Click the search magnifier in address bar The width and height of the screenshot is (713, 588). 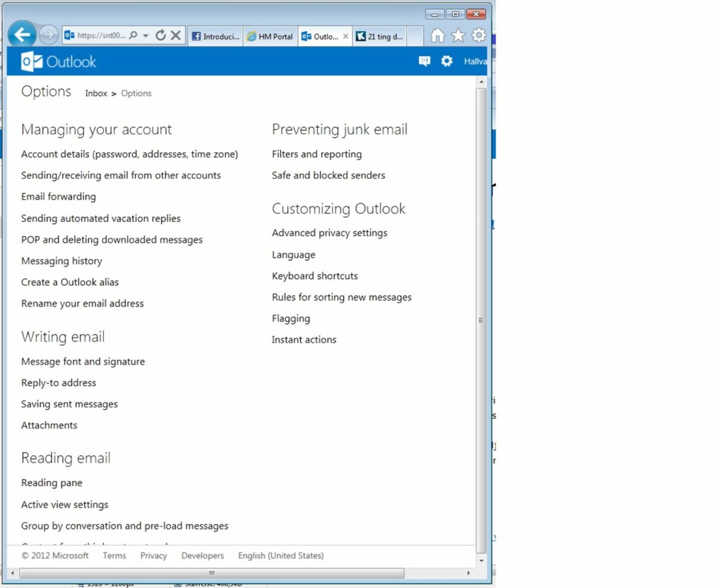(x=133, y=35)
